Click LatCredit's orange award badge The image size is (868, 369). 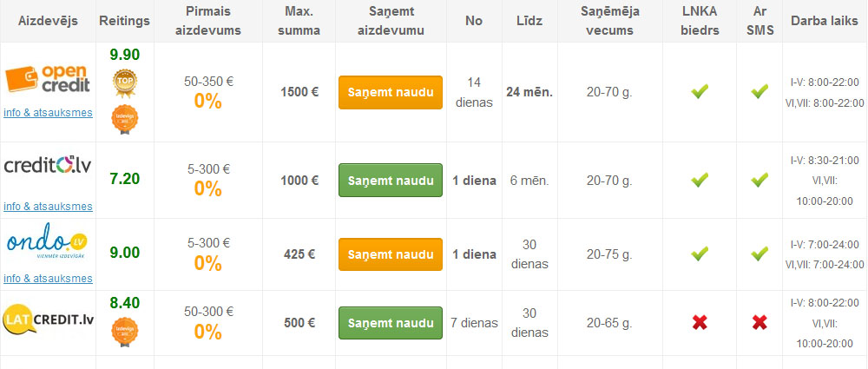pyautogui.click(x=125, y=333)
